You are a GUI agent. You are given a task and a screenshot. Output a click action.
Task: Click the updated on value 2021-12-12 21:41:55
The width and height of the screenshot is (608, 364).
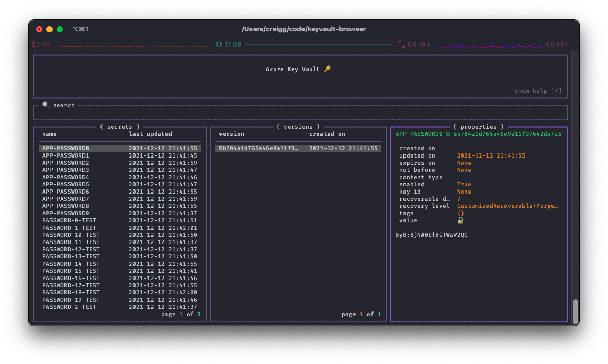(491, 155)
